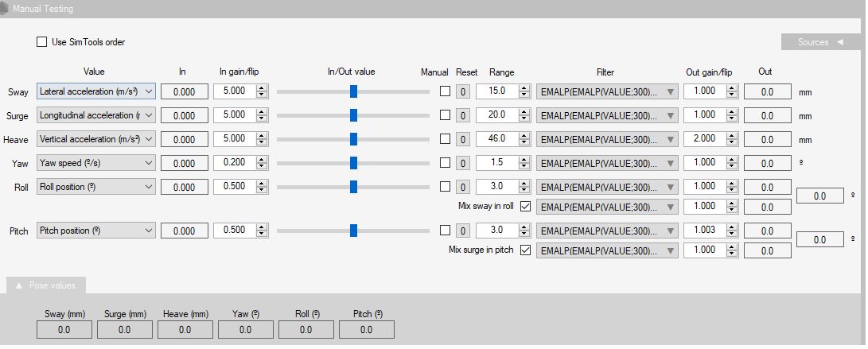The width and height of the screenshot is (868, 349).
Task: Open the Sway filter editor arrow
Action: (x=670, y=91)
